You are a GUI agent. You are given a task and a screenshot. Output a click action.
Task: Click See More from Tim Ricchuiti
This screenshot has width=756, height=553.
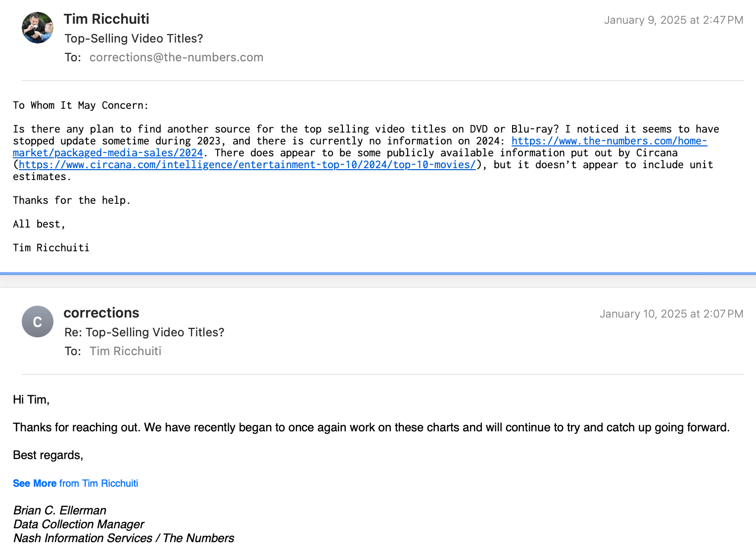coord(75,483)
